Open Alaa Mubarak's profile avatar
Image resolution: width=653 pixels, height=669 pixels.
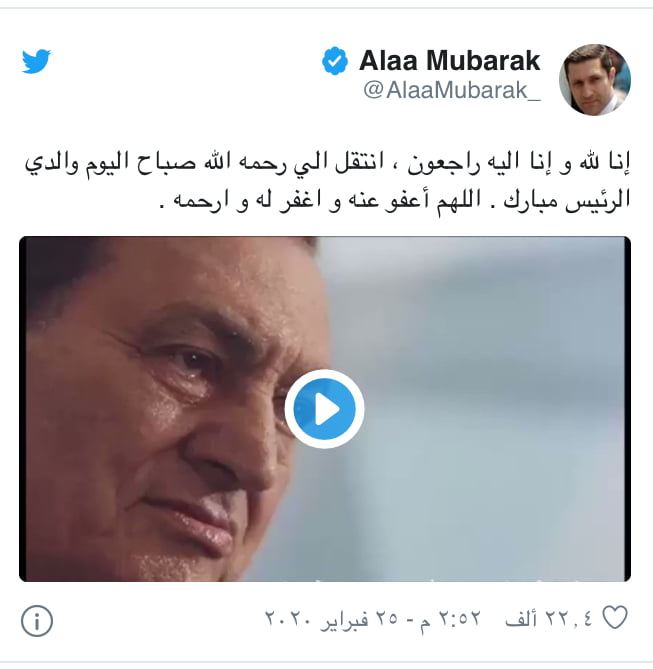pos(595,80)
